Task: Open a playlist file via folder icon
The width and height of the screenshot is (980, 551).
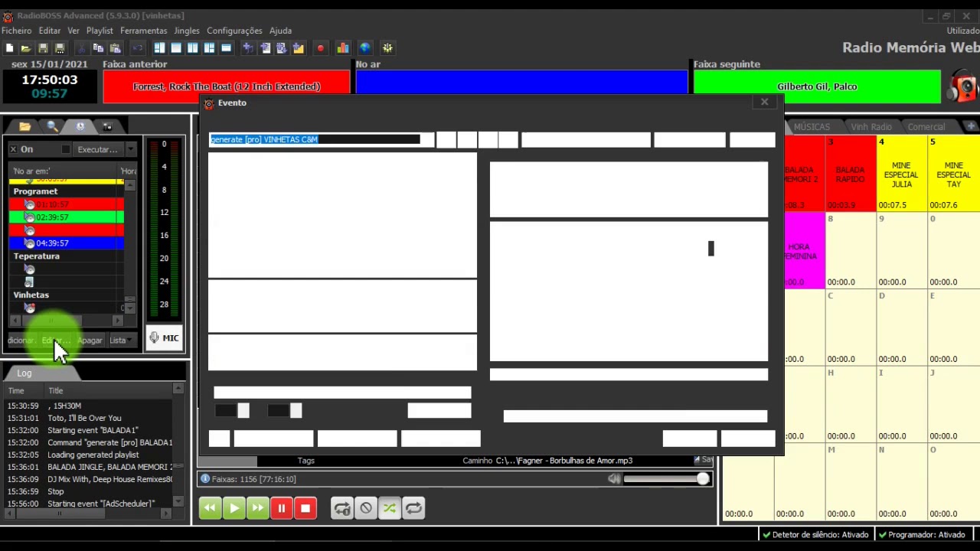Action: coord(25,48)
